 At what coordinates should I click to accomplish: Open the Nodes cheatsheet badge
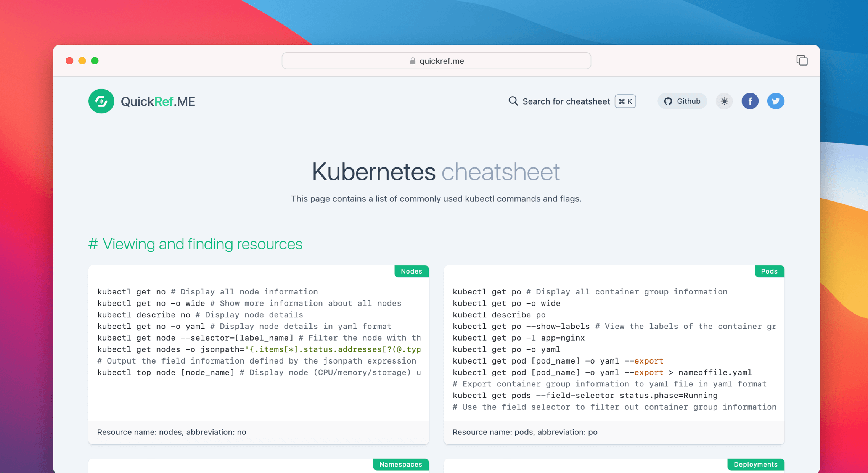click(x=411, y=271)
